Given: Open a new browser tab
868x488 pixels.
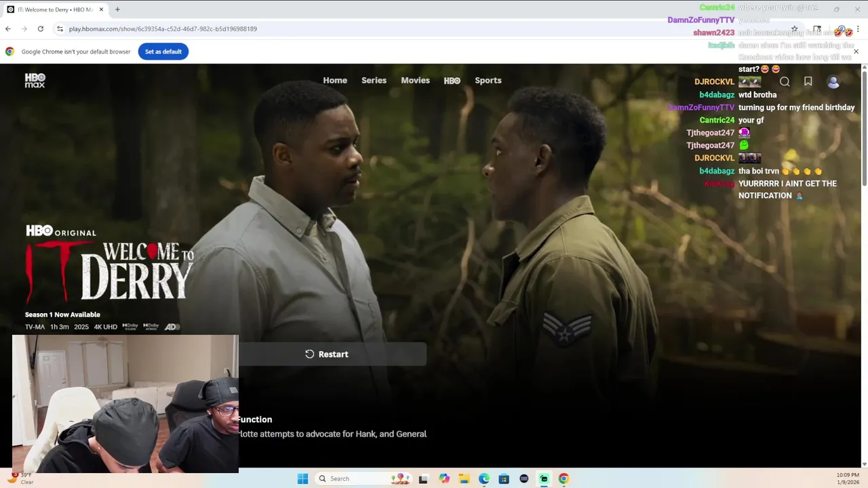Looking at the screenshot, I should [x=117, y=9].
